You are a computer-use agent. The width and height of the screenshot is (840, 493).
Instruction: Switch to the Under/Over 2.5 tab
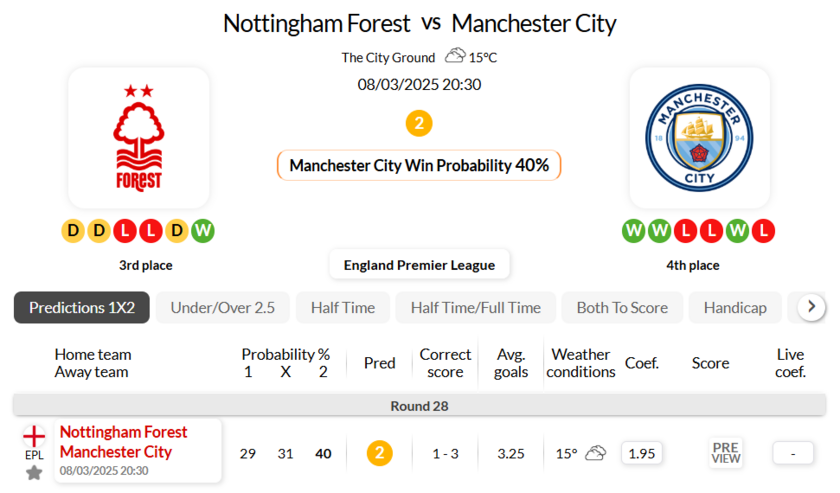pyautogui.click(x=222, y=307)
